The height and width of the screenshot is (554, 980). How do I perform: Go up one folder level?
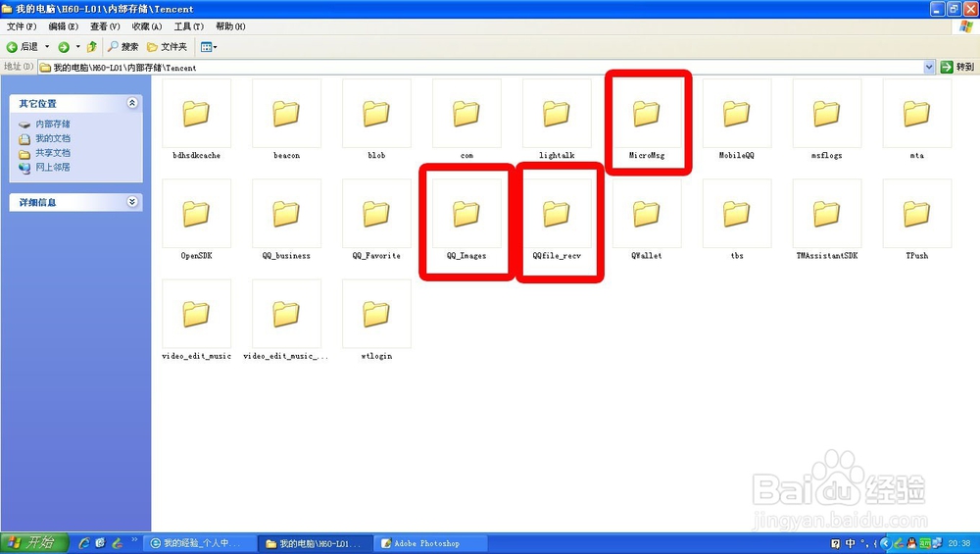pyautogui.click(x=92, y=47)
